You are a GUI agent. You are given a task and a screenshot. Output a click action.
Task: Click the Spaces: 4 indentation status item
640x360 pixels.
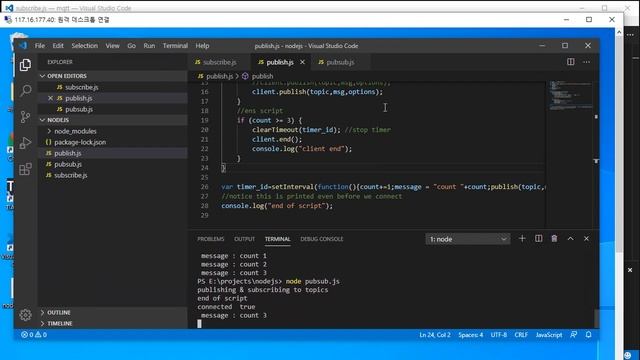pyautogui.click(x=471, y=335)
